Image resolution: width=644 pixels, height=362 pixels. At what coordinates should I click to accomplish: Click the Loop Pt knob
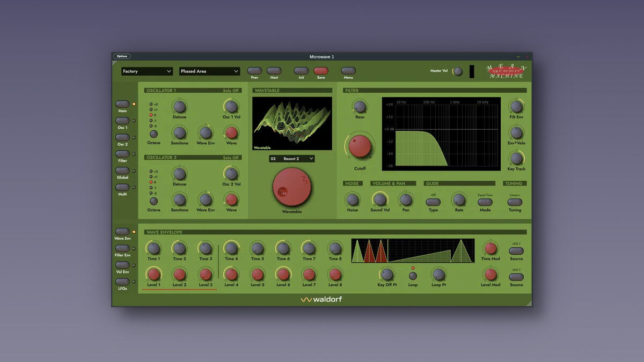click(438, 274)
